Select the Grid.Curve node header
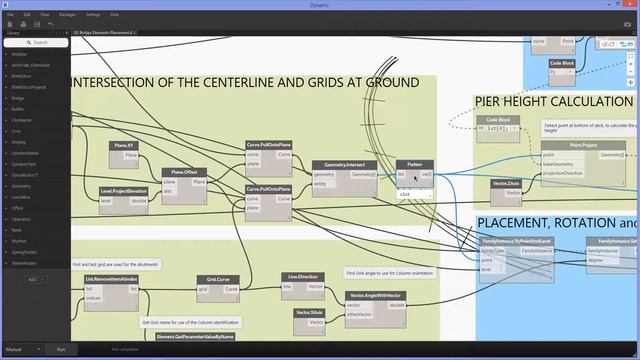The width and height of the screenshot is (640, 360). click(218, 280)
